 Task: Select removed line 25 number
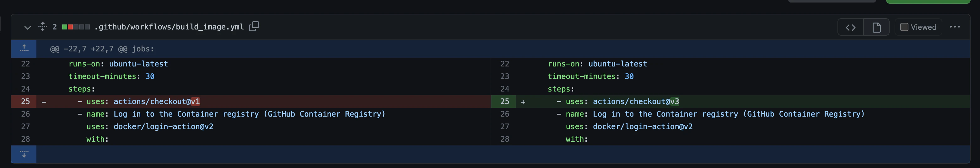pos(25,102)
